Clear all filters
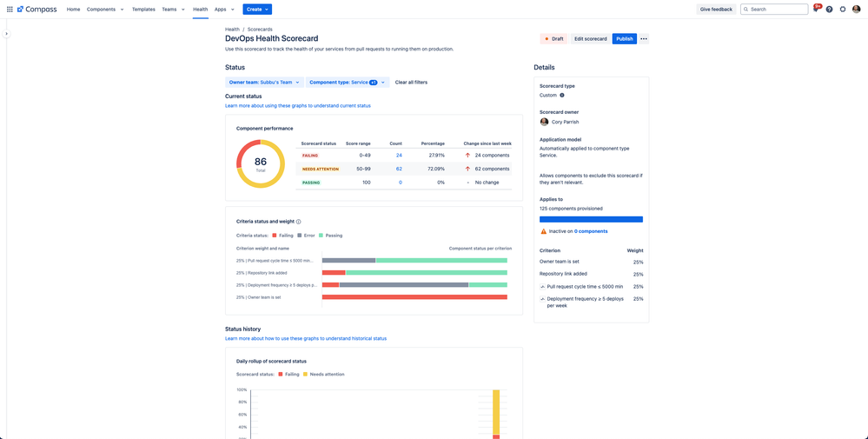 pos(411,83)
